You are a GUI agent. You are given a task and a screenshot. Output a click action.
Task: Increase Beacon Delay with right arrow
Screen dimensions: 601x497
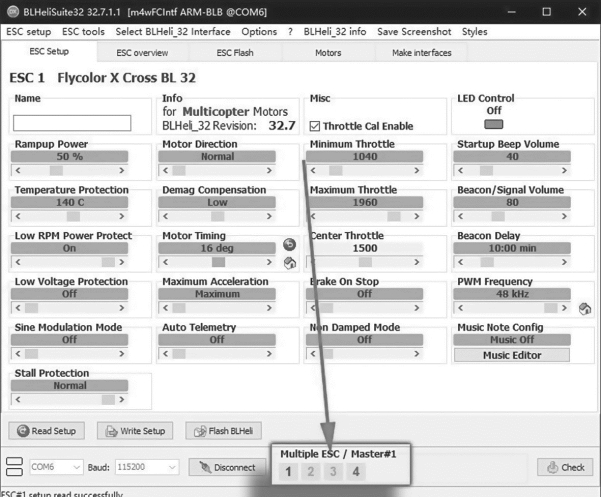pyautogui.click(x=565, y=262)
